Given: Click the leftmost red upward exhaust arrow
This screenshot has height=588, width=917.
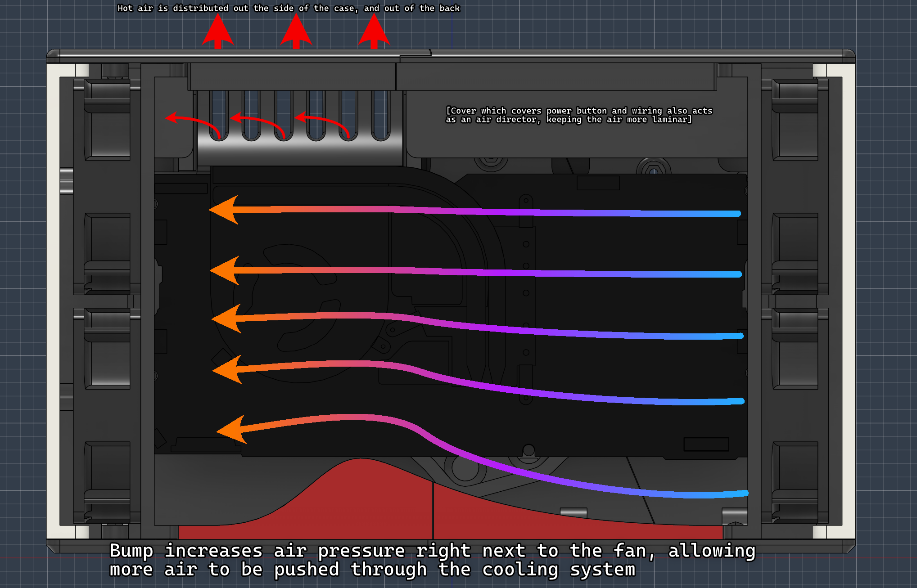Looking at the screenshot, I should pos(218,32).
